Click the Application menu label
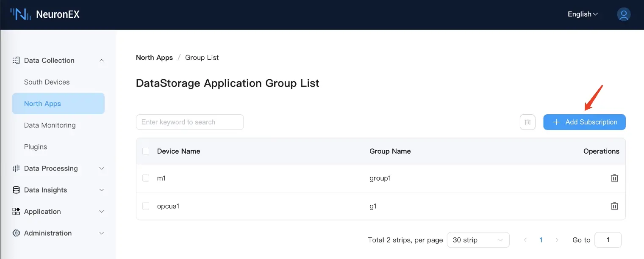Viewport: 644px width, 259px height. pos(42,212)
